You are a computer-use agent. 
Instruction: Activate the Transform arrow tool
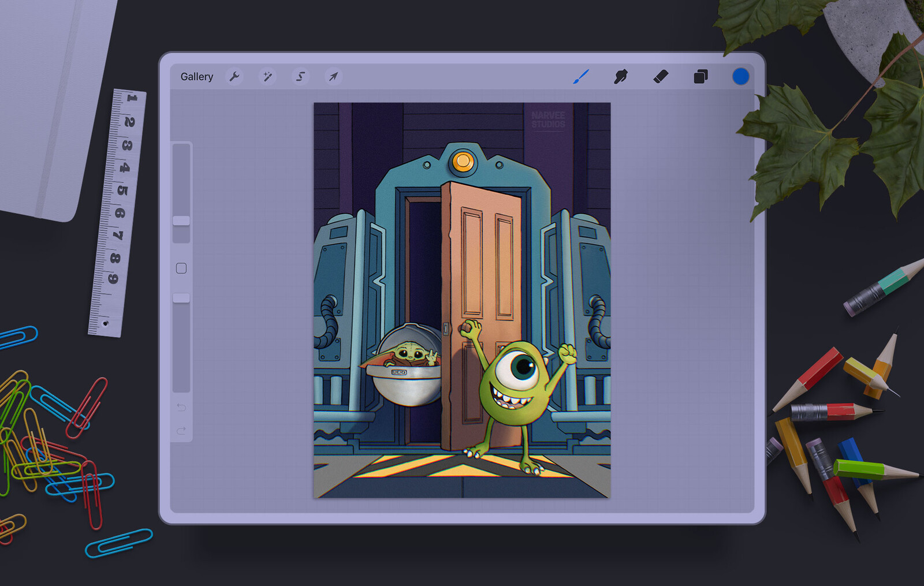(x=333, y=77)
